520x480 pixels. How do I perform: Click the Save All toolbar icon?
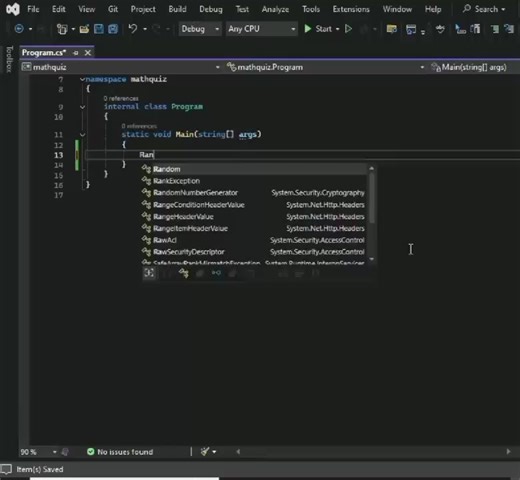(x=113, y=29)
